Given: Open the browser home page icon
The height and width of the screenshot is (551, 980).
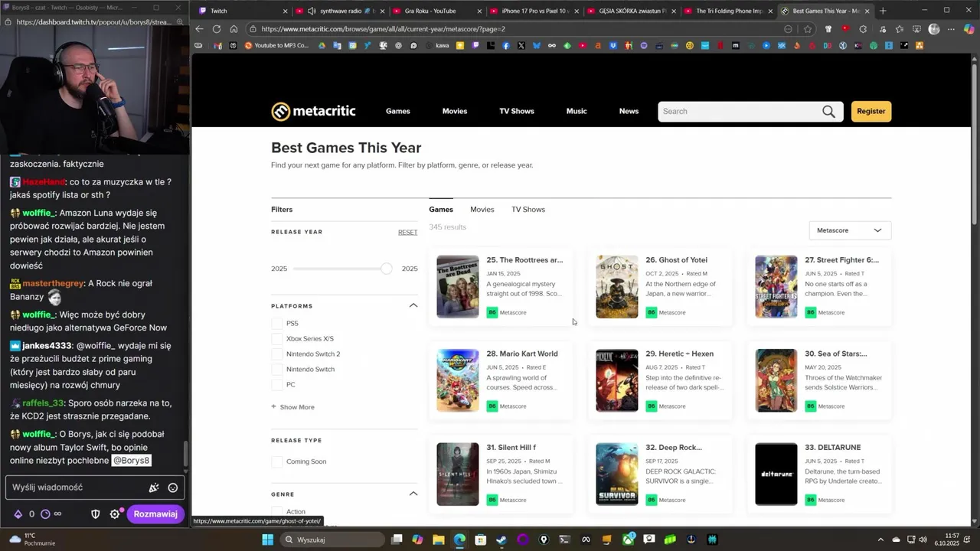Looking at the screenshot, I should click(x=234, y=29).
